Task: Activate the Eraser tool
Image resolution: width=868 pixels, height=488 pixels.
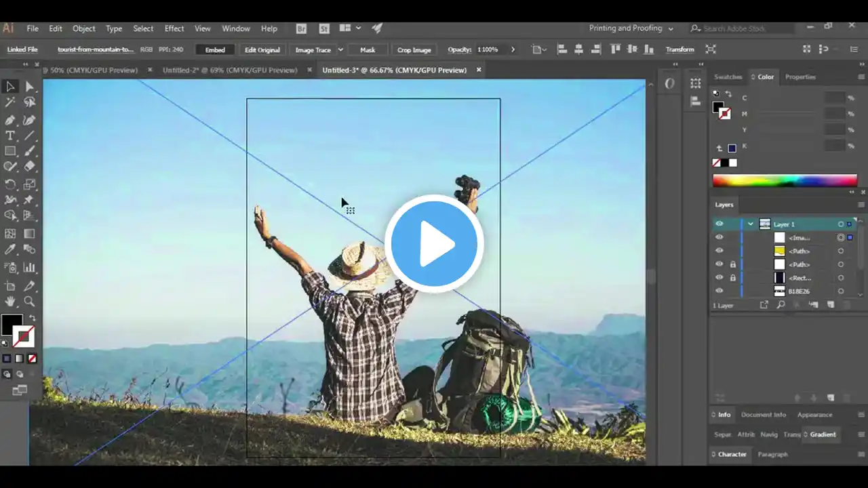Action: pos(30,167)
